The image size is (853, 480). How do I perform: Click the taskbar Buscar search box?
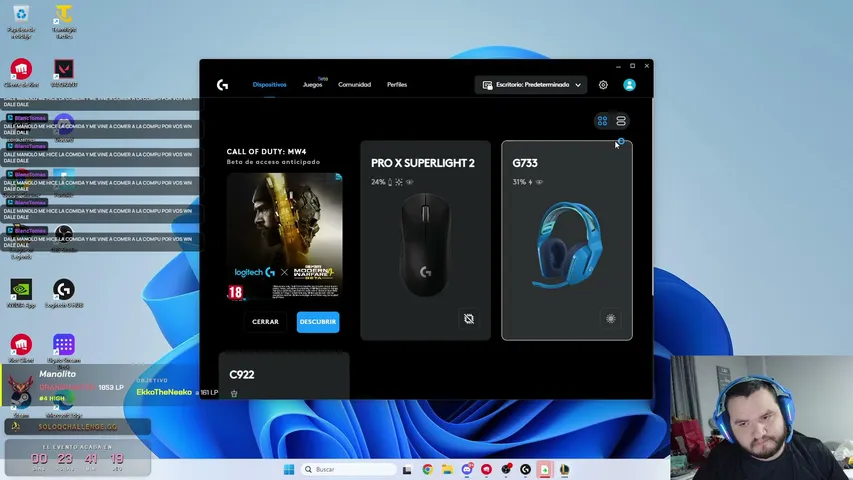tap(349, 469)
